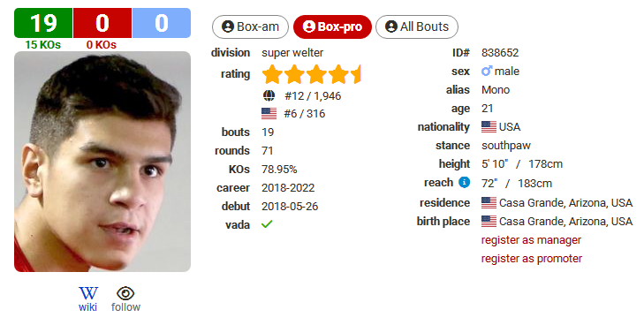Click the register as manager link
The image size is (644, 325).
[531, 240]
